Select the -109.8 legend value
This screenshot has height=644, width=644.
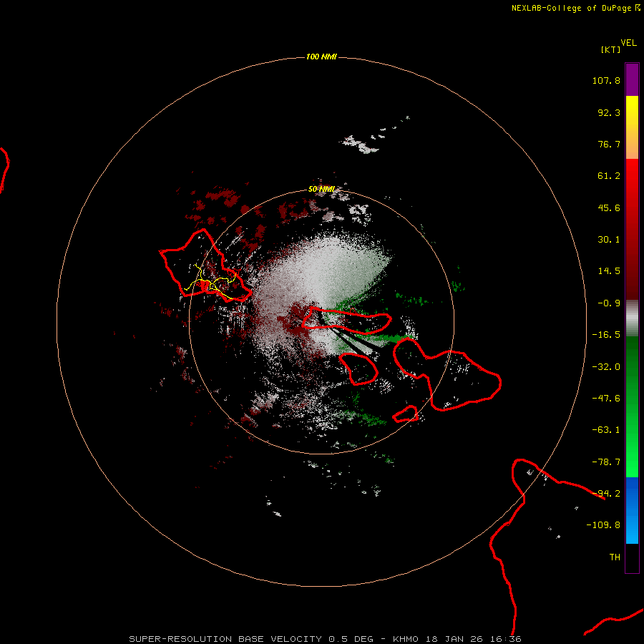pos(603,525)
